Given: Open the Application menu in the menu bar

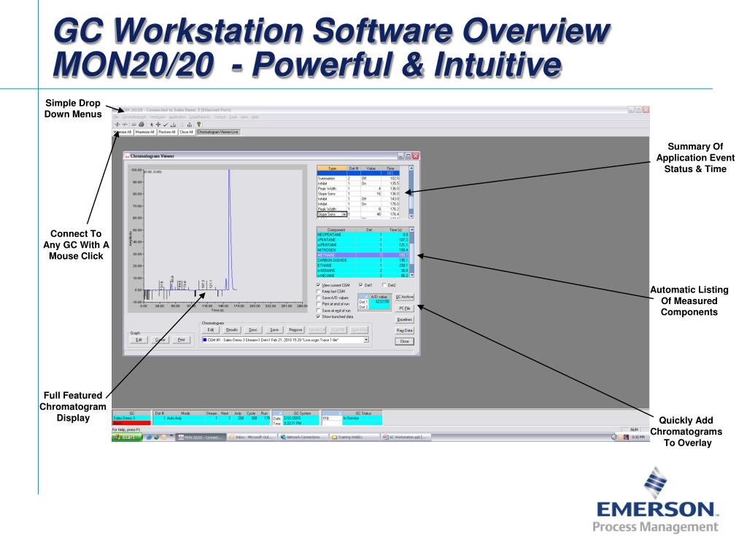Looking at the screenshot, I should pyautogui.click(x=177, y=117).
